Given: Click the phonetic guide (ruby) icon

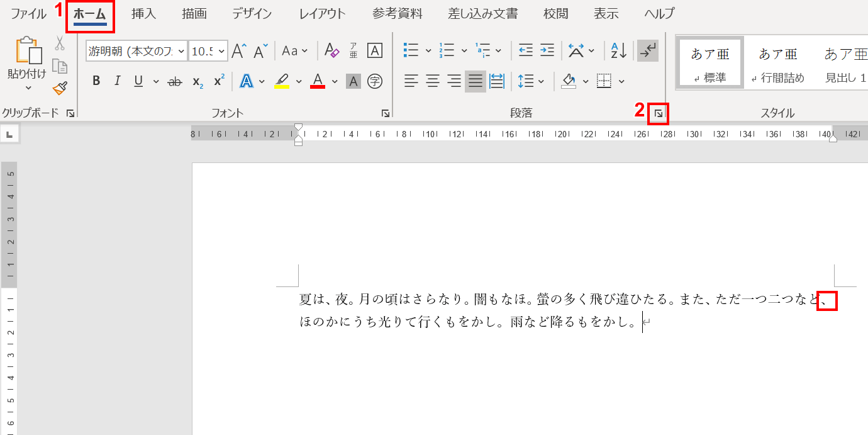Looking at the screenshot, I should (353, 51).
